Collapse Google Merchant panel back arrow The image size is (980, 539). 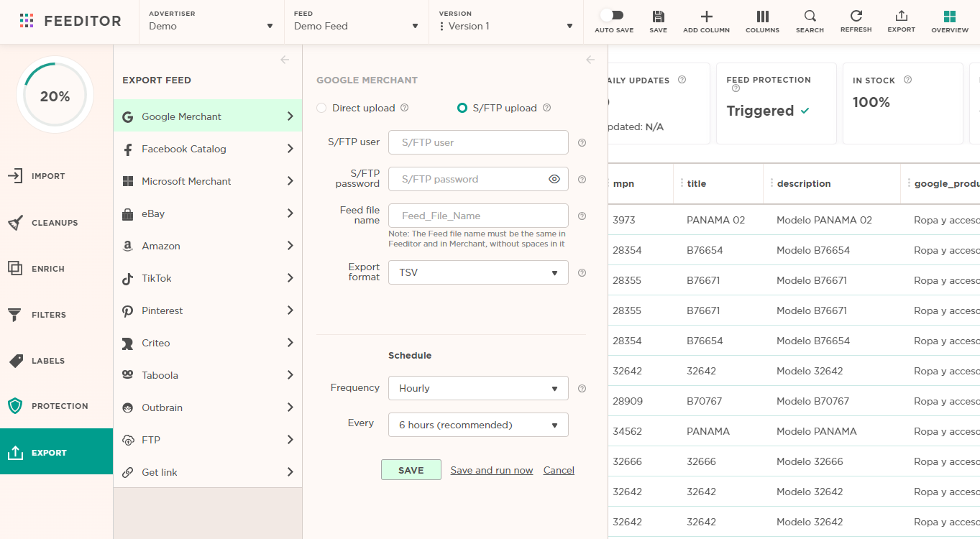pos(590,60)
